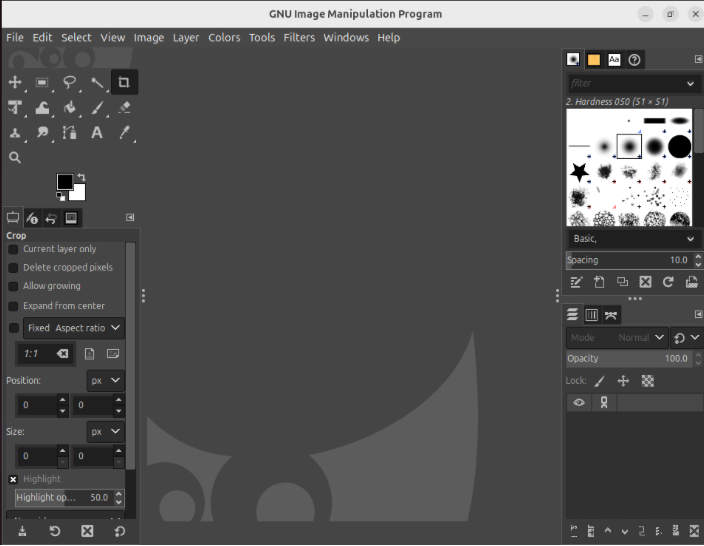Click the clear aspect ratio button

(62, 354)
